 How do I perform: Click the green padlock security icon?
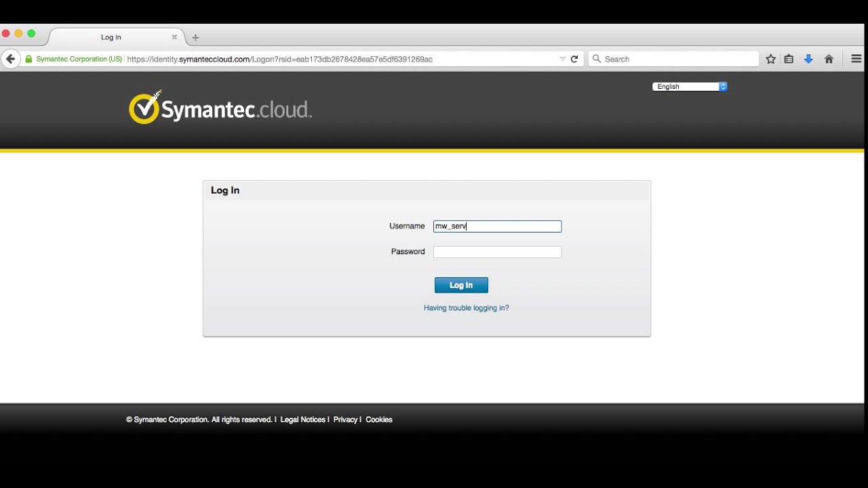(x=28, y=59)
